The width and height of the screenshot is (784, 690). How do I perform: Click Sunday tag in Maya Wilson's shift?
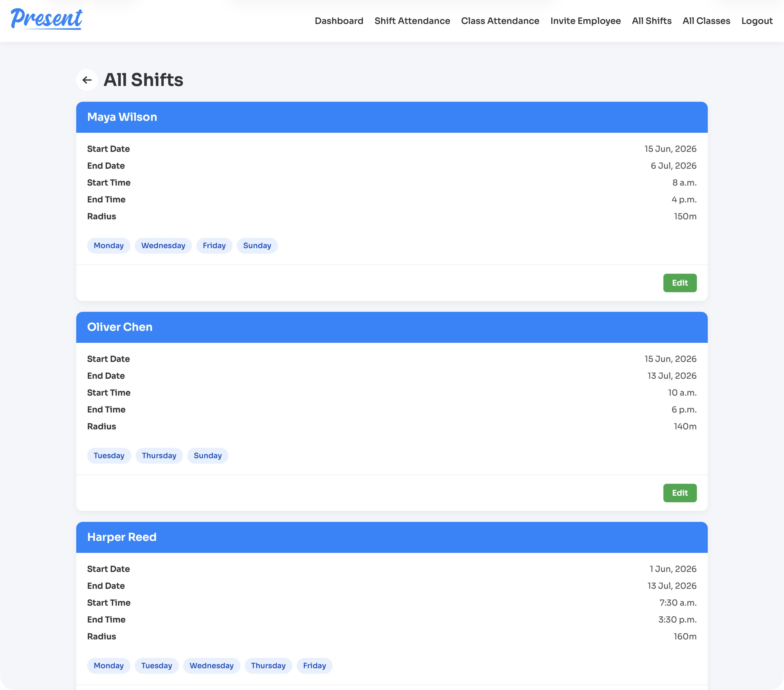click(257, 246)
